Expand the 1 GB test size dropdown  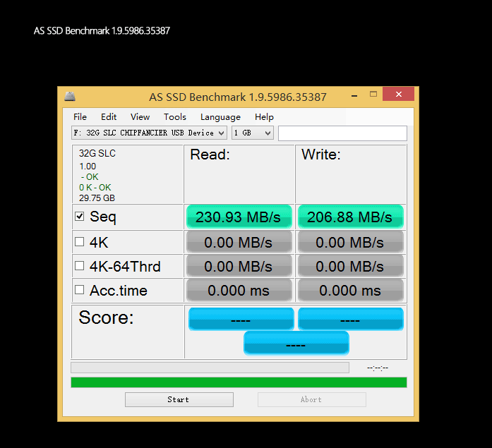[252, 133]
